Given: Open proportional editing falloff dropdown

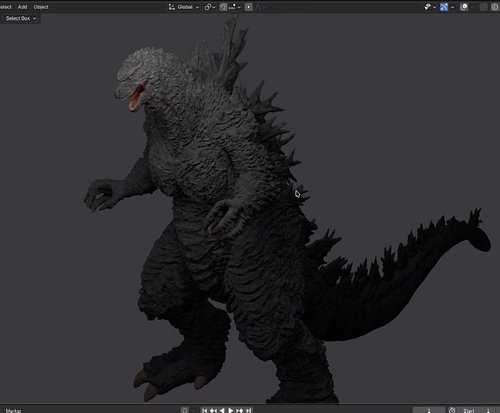Looking at the screenshot, I should pos(260,7).
